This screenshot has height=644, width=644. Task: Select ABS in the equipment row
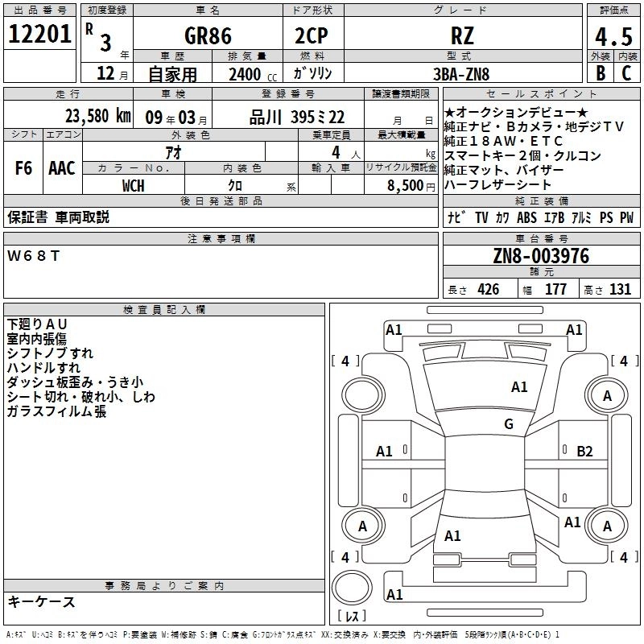526,217
